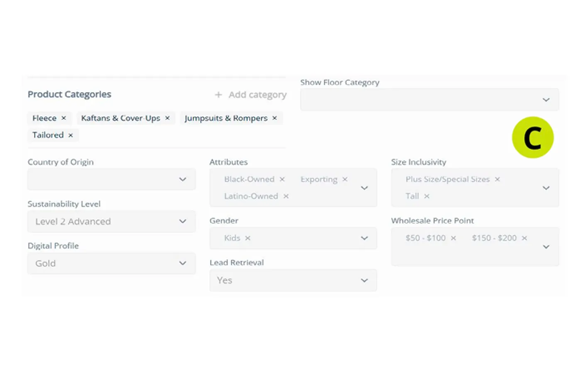Remove Exporting attribute tag

point(345,179)
